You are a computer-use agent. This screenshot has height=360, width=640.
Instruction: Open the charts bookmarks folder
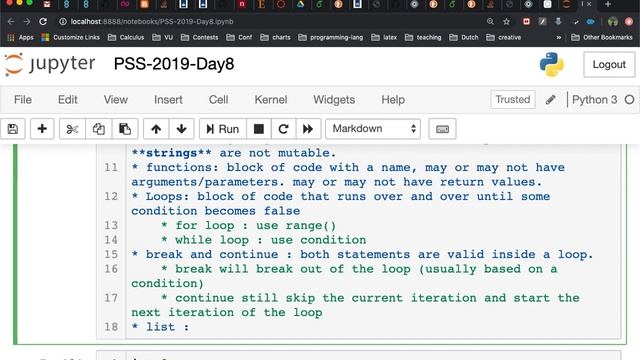pyautogui.click(x=275, y=38)
